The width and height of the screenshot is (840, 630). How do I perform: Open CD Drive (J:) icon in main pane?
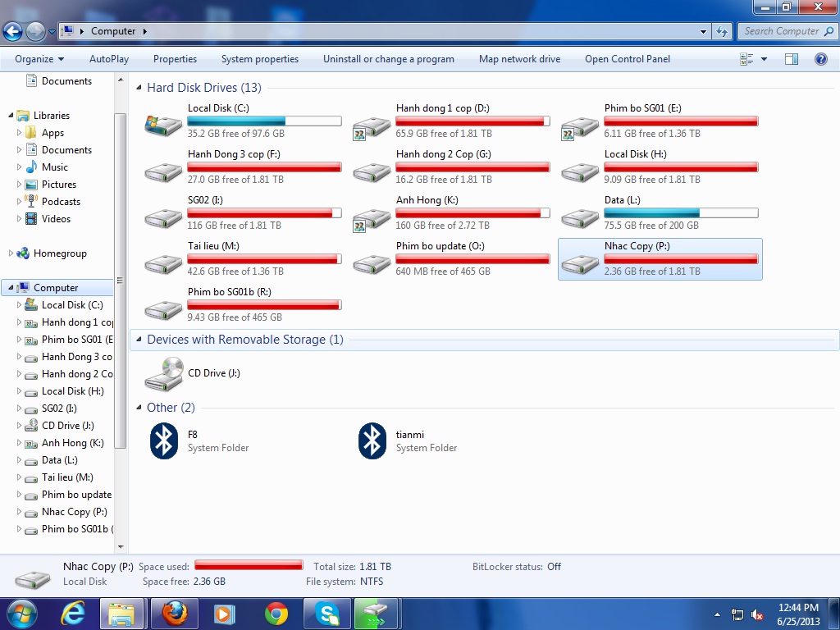coord(164,374)
